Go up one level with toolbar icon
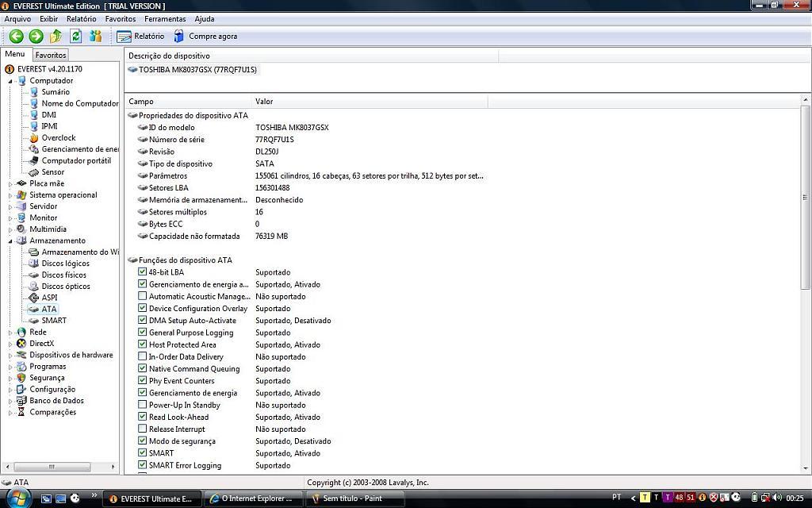 click(x=56, y=37)
